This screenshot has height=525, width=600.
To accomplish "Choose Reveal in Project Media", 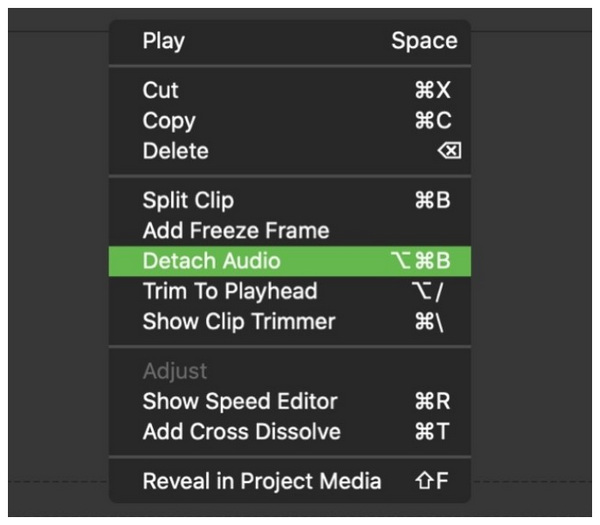I will point(261,481).
